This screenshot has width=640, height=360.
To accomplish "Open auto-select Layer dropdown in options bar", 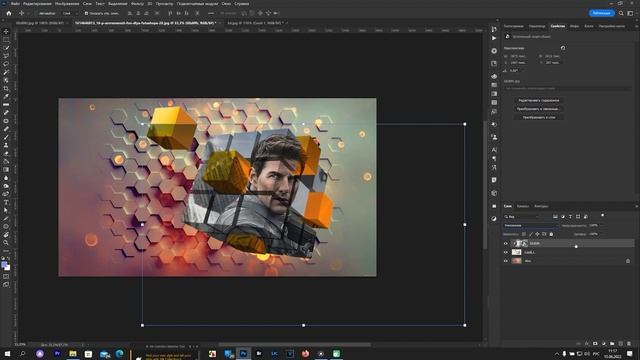I will tap(69, 13).
